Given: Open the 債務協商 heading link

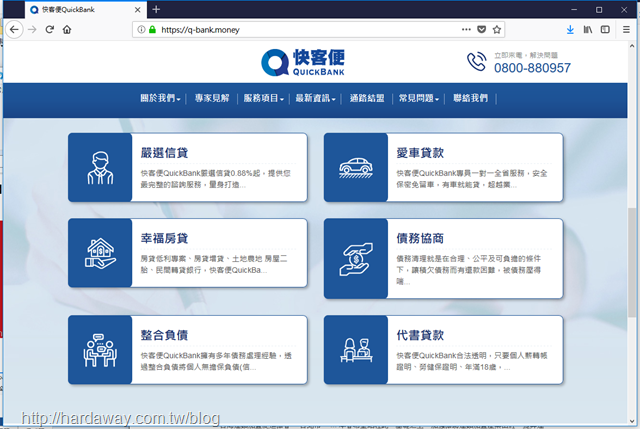Looking at the screenshot, I should [420, 238].
